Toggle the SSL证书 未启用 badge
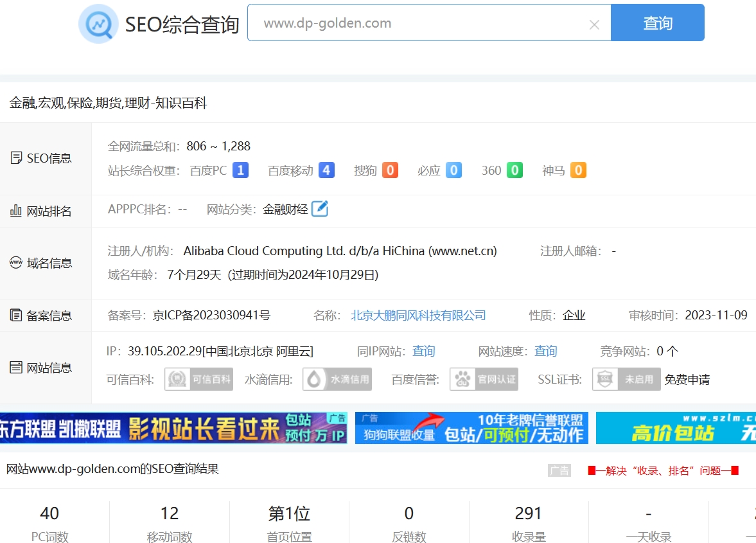Viewport: 756px width, 543px height. [626, 379]
